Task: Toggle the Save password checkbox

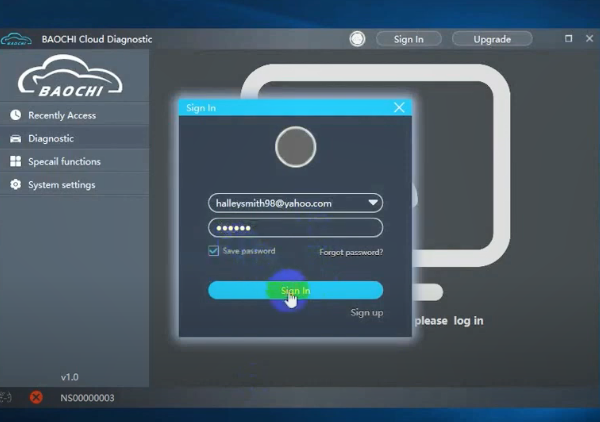Action: (214, 251)
